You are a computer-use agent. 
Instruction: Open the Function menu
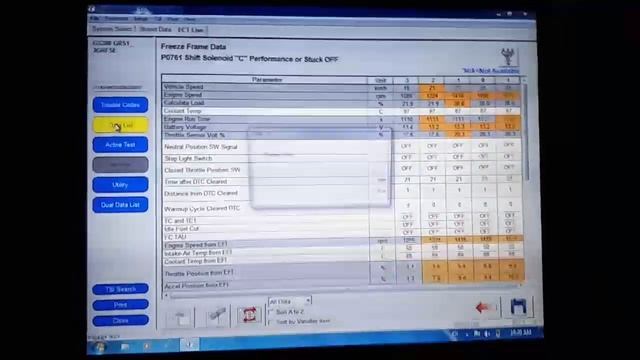[116, 19]
